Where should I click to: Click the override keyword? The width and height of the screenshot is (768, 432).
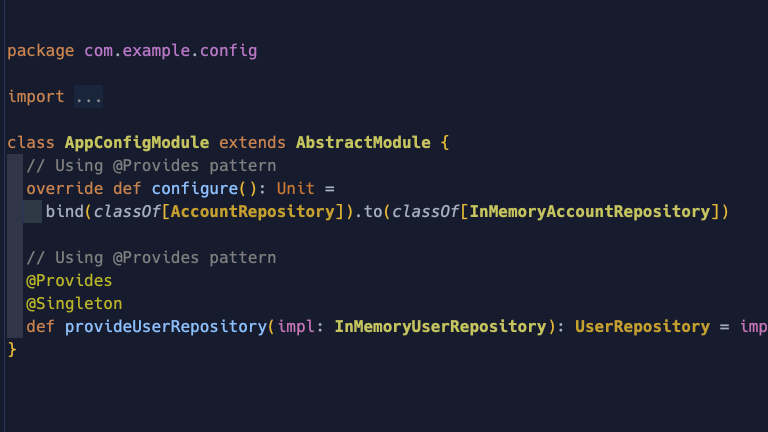[65, 189]
